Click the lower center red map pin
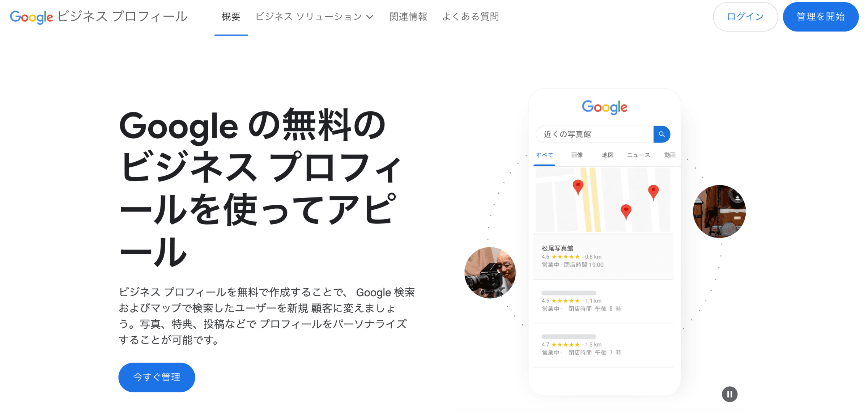868x413 pixels. pyautogui.click(x=626, y=212)
